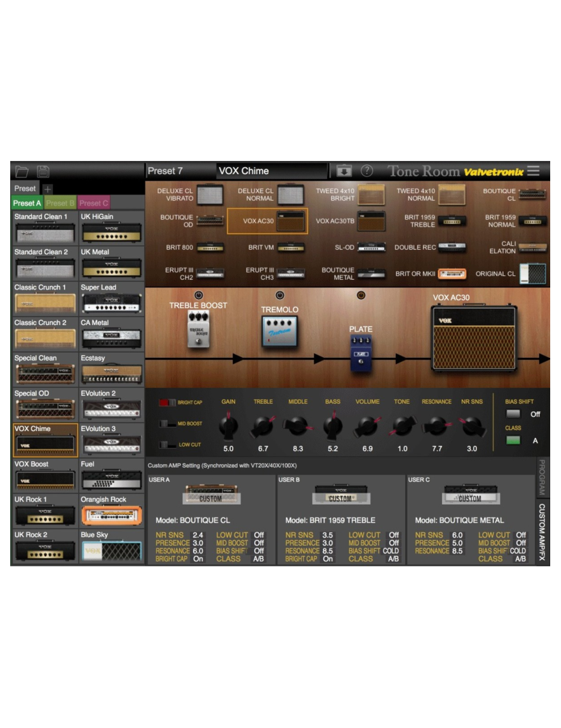Open the folder icon to load presets
Viewport: 561px width, 728px height.
(x=22, y=171)
